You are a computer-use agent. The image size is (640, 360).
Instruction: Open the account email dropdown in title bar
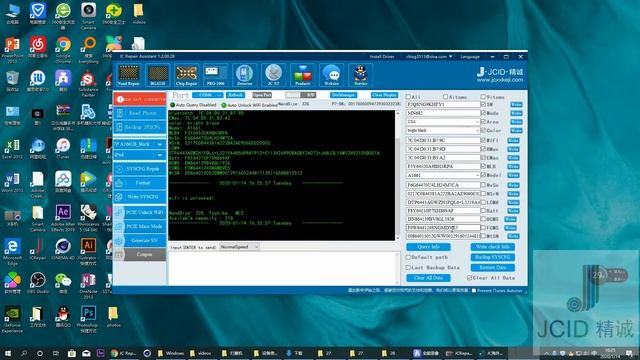tap(429, 57)
